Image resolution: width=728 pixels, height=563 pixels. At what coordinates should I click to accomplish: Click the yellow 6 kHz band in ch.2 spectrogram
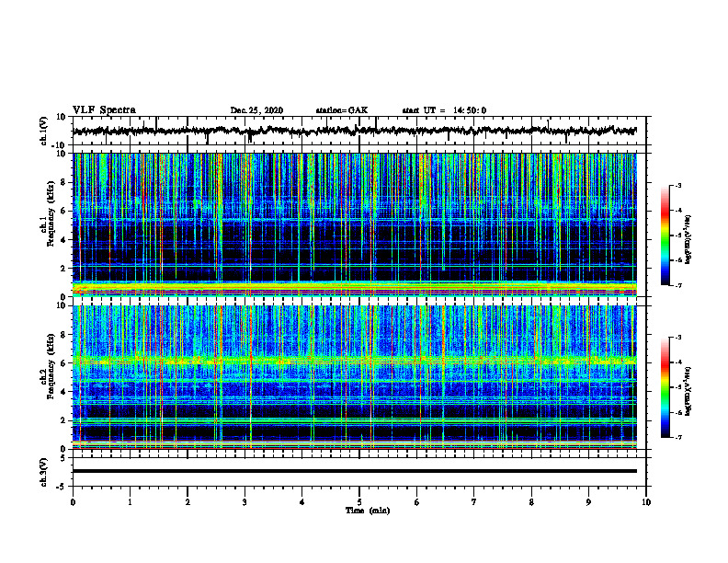354,360
